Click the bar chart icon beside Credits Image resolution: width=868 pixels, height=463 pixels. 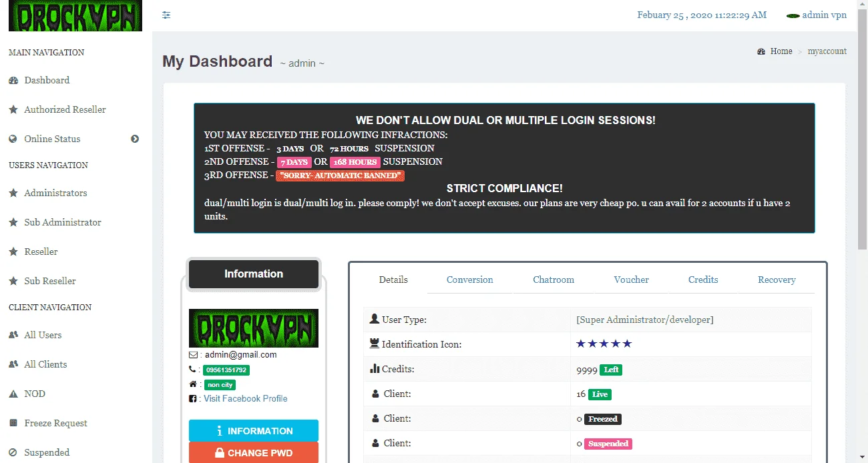coord(375,368)
